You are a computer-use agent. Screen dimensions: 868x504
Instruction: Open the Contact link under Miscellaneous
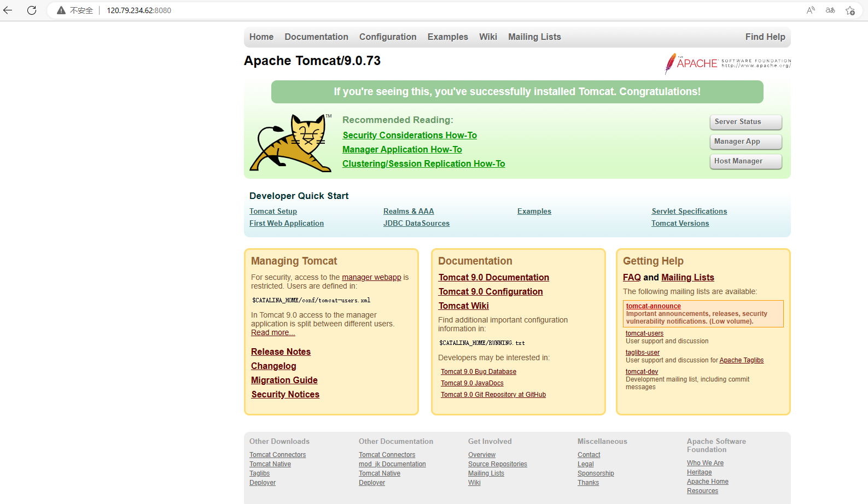pyautogui.click(x=589, y=455)
